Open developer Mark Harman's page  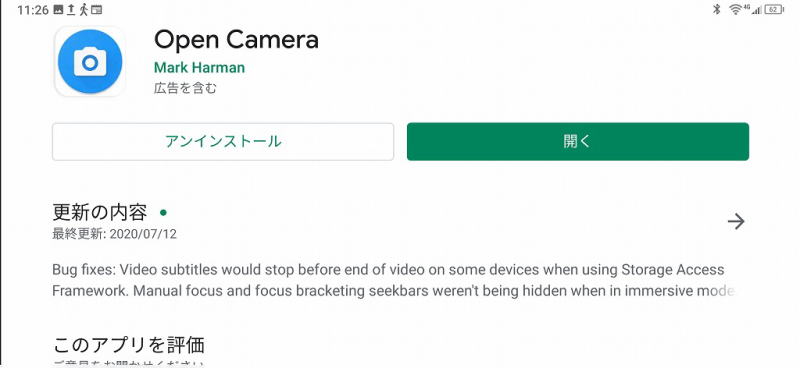tap(199, 68)
